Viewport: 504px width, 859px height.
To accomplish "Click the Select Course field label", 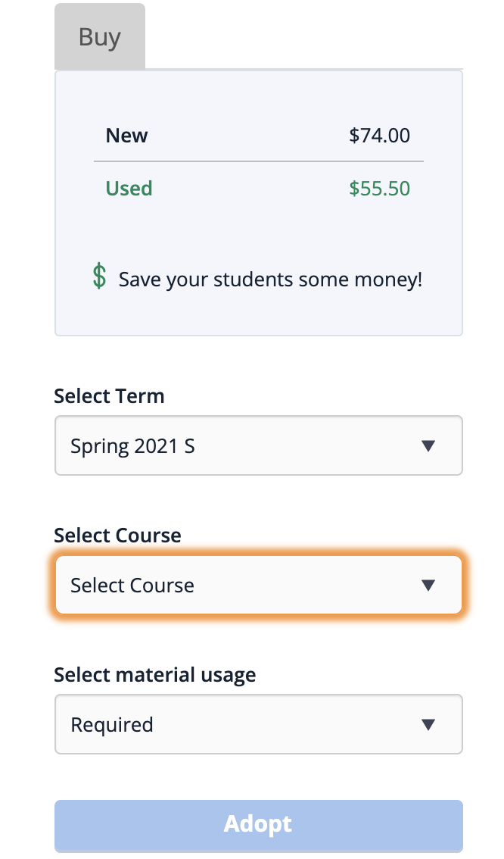I will [117, 536].
